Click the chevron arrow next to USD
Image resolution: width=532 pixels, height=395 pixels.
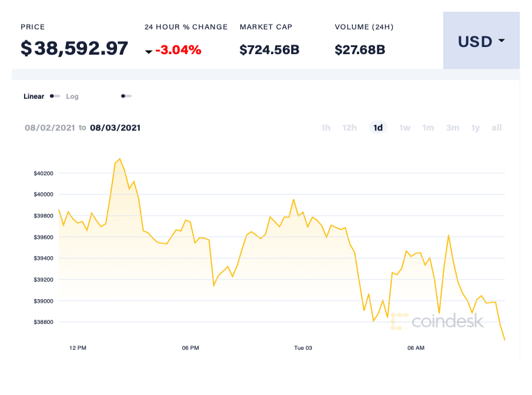501,42
